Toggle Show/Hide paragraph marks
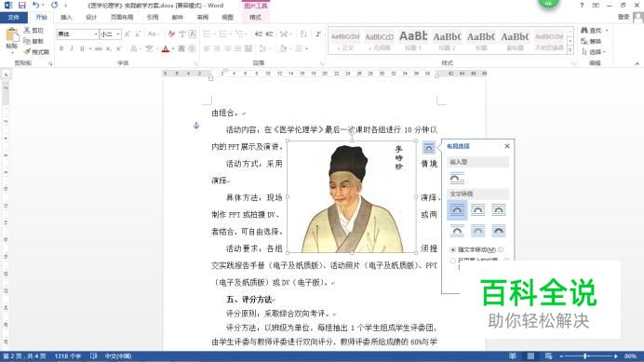Screen dimensions: 644x362 (318, 34)
